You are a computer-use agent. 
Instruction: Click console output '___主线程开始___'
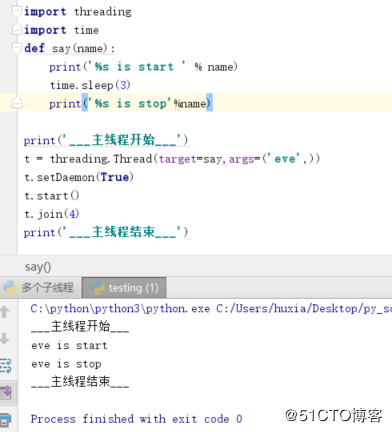(80, 326)
